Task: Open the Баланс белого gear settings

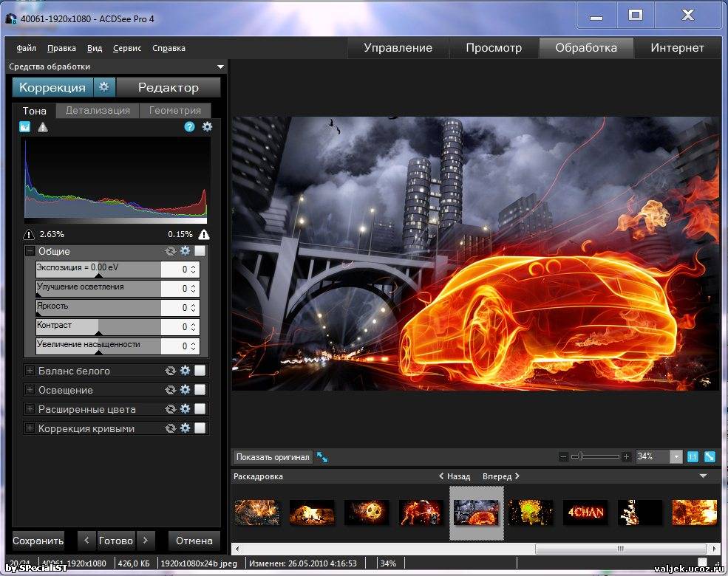Action: (185, 371)
